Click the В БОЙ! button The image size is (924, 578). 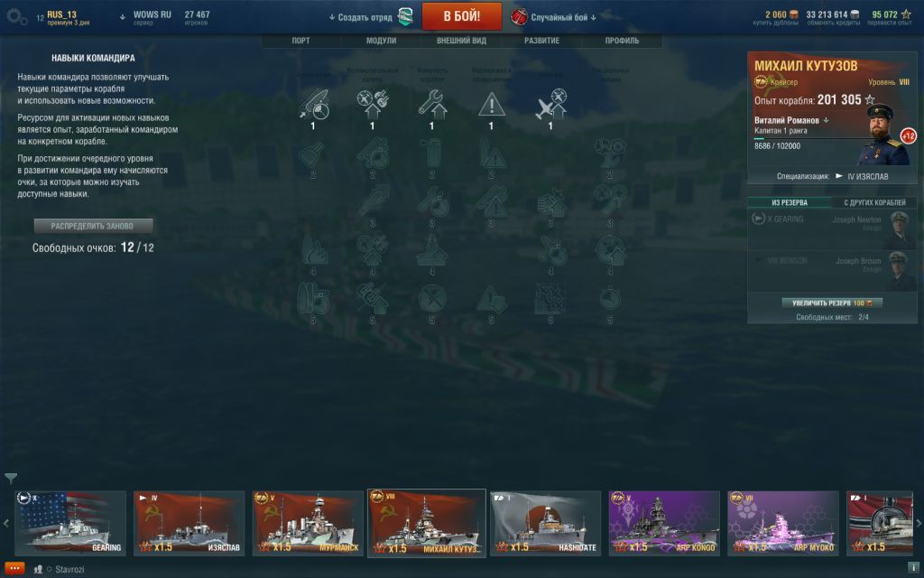click(461, 16)
